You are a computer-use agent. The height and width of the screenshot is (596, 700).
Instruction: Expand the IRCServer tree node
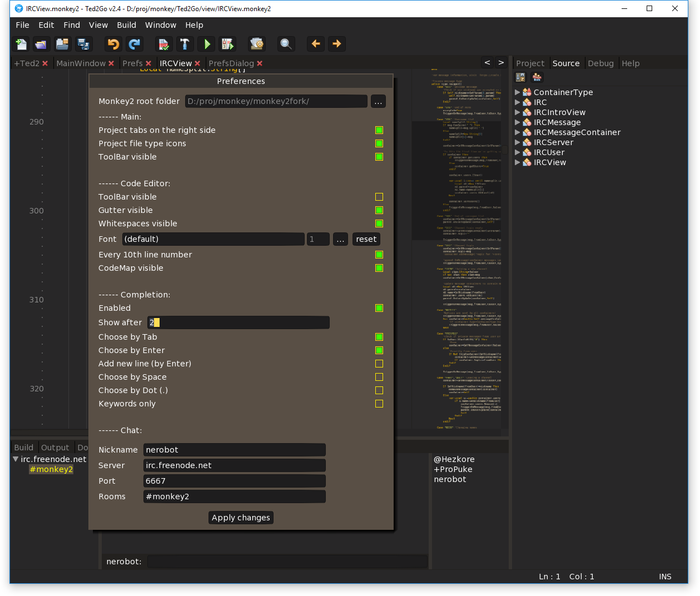point(518,142)
